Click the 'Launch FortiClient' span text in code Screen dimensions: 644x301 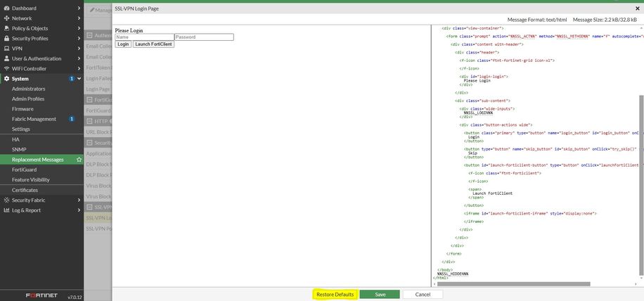(492, 193)
